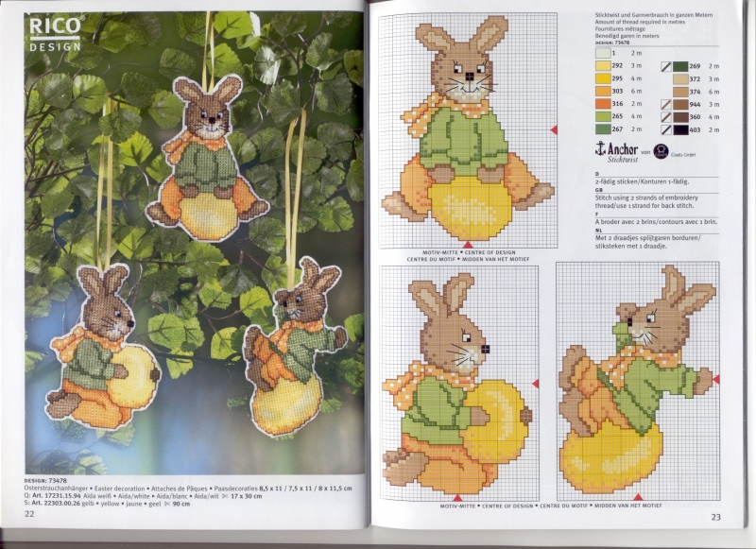The width and height of the screenshot is (756, 549).
Task: Click the backstitch line symbol beside 360
Action: pos(666,116)
